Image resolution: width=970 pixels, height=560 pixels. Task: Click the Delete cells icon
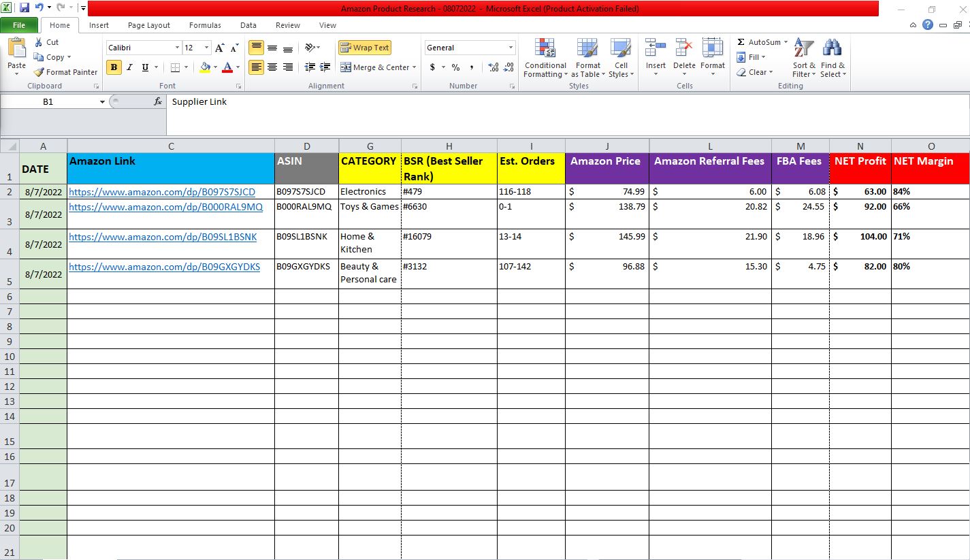click(x=684, y=48)
